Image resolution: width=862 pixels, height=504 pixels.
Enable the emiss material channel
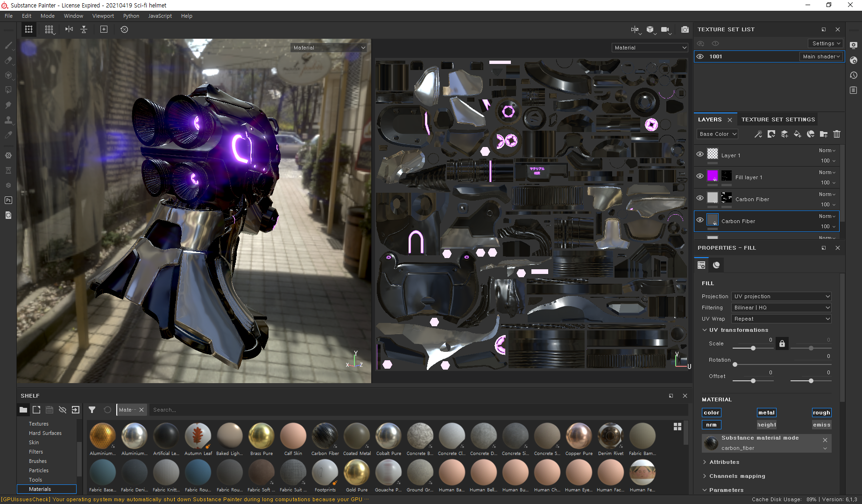pos(821,425)
